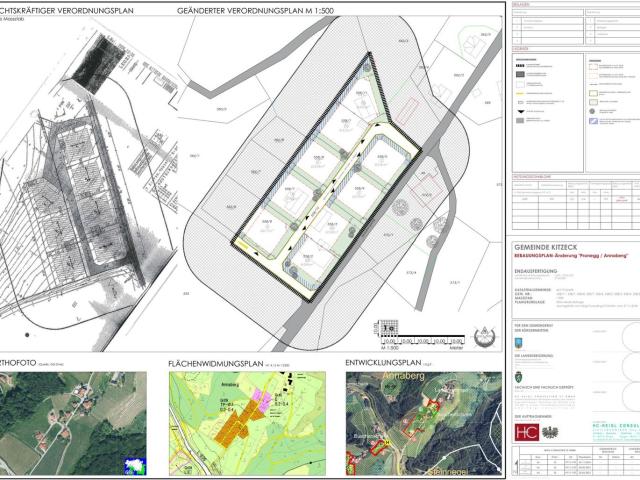Click the gray tree circle legend symbol
The image size is (640, 480).
tap(592, 111)
